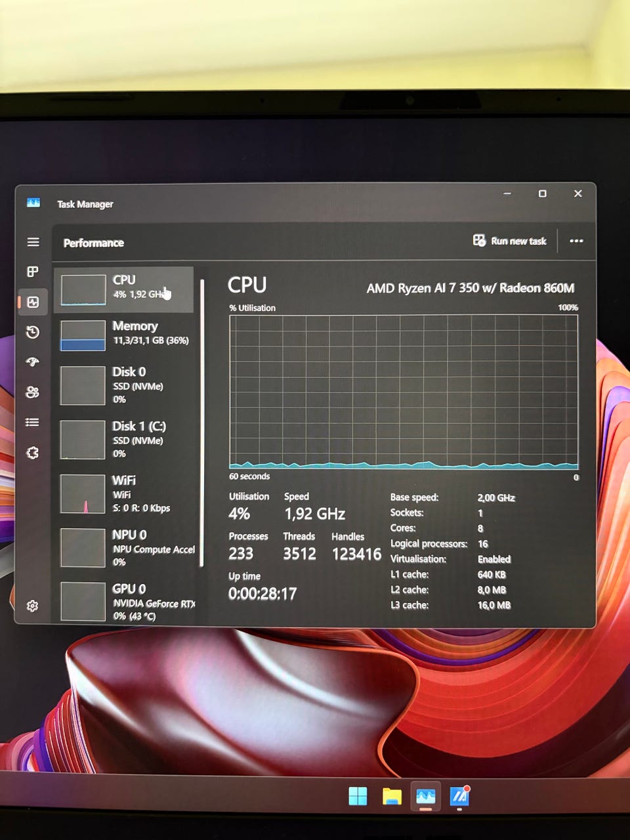Open the blue app icon with red badge on taskbar
The image size is (630, 840).
(460, 796)
